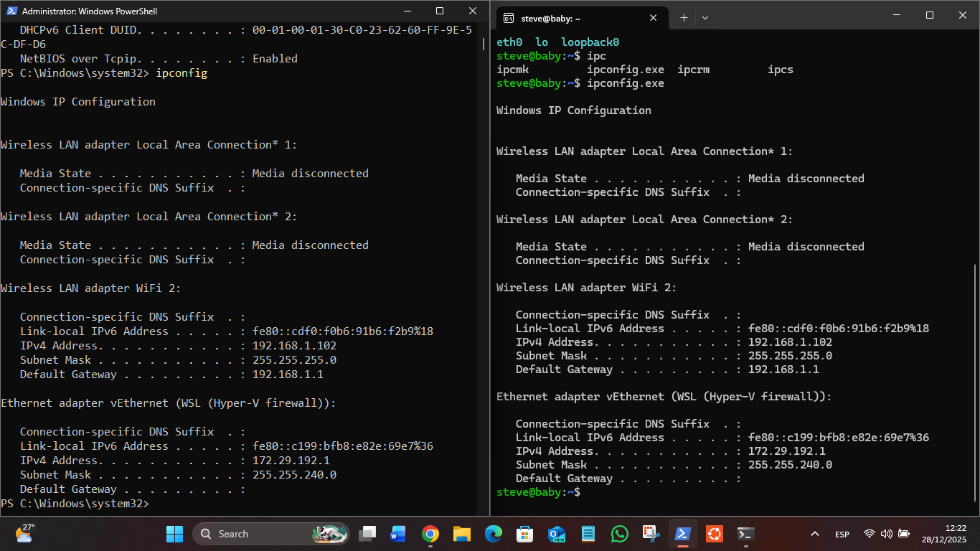Open a new terminal tab with the plus button
Viewport: 980px width, 551px height.
pyautogui.click(x=684, y=18)
